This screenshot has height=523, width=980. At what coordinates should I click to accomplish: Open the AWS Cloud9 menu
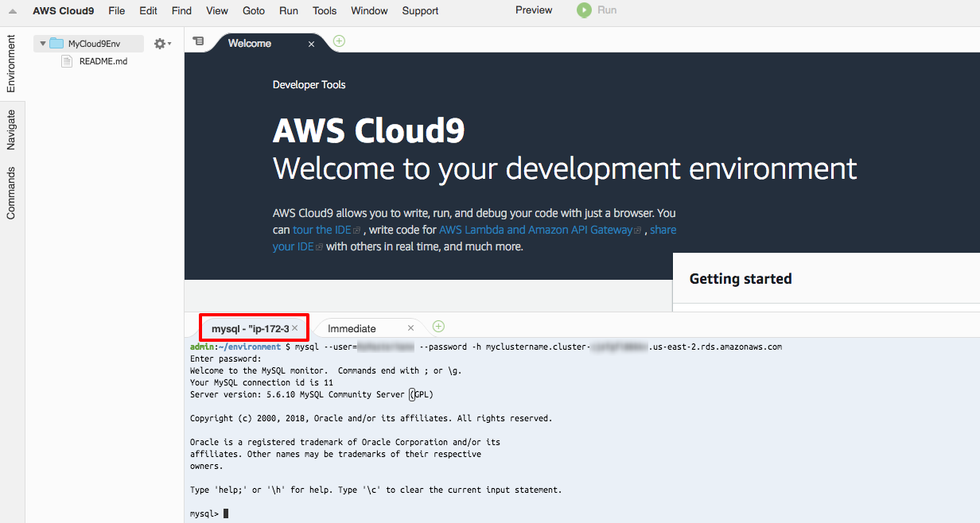(x=64, y=10)
